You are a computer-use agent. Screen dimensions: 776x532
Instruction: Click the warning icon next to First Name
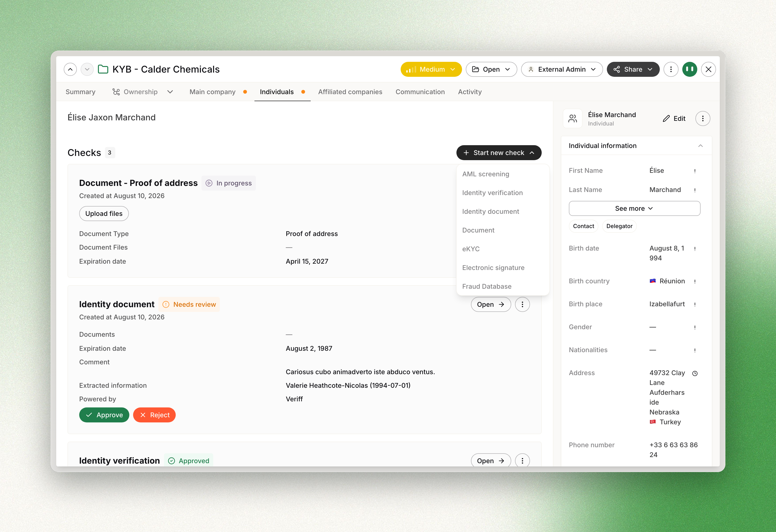tap(695, 171)
